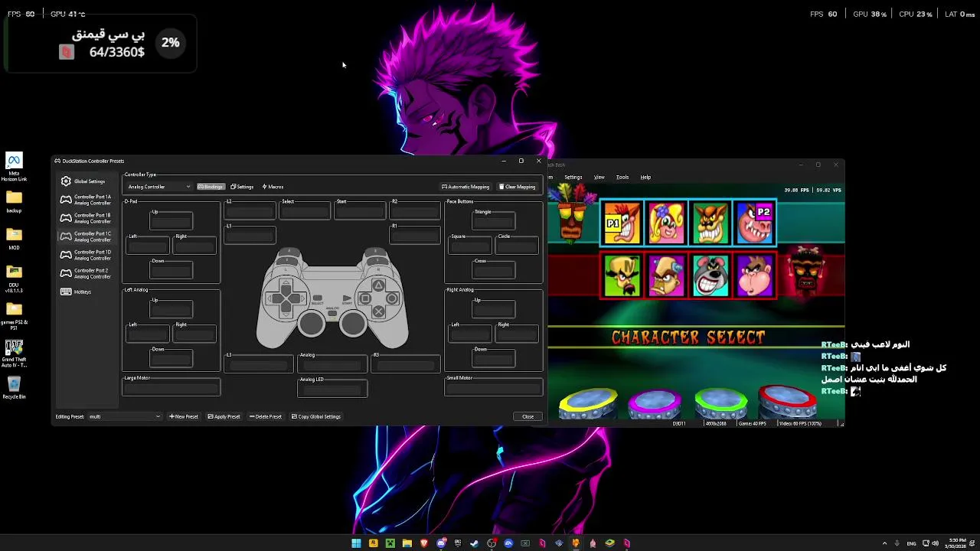This screenshot has height=551, width=980.
Task: Click the L1 binding field
Action: (x=250, y=236)
